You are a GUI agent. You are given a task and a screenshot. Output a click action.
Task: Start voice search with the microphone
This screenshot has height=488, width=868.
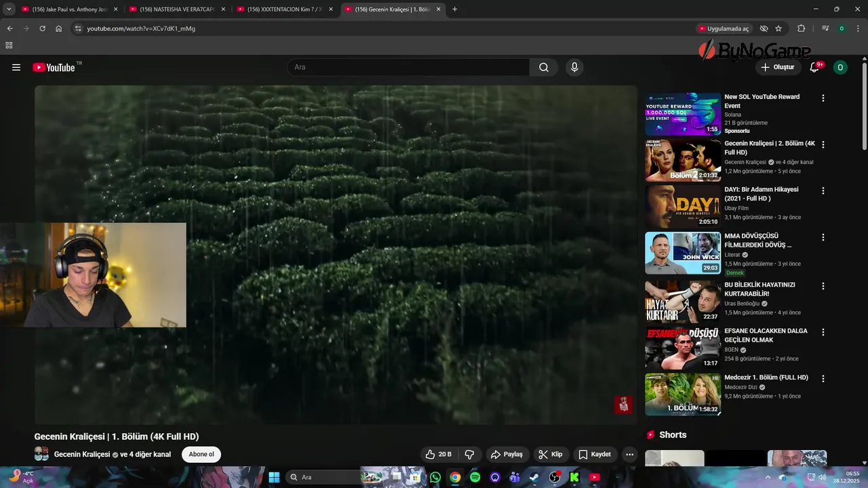coord(574,67)
